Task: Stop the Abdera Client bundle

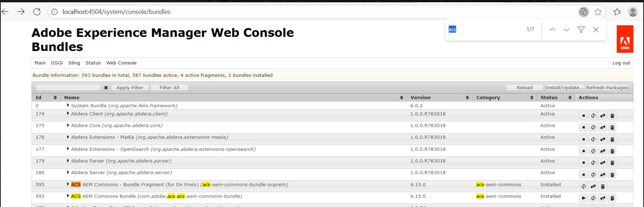Action: (x=583, y=116)
